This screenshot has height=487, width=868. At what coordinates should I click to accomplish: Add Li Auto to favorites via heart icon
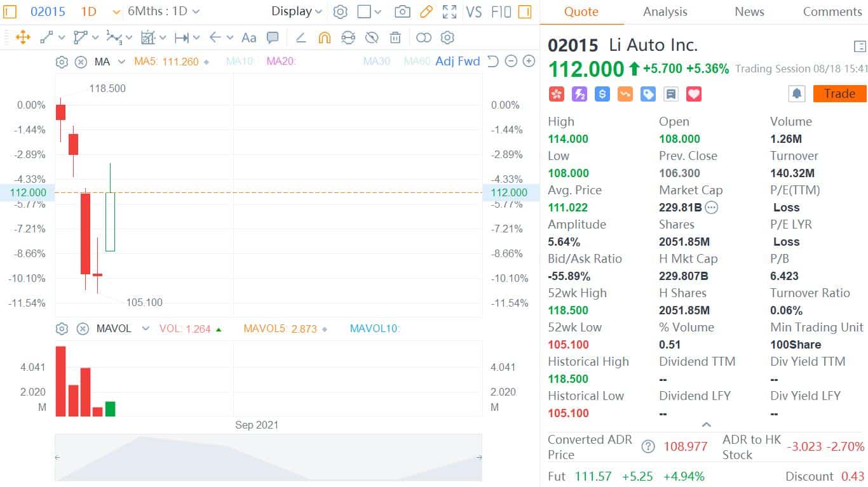[693, 93]
